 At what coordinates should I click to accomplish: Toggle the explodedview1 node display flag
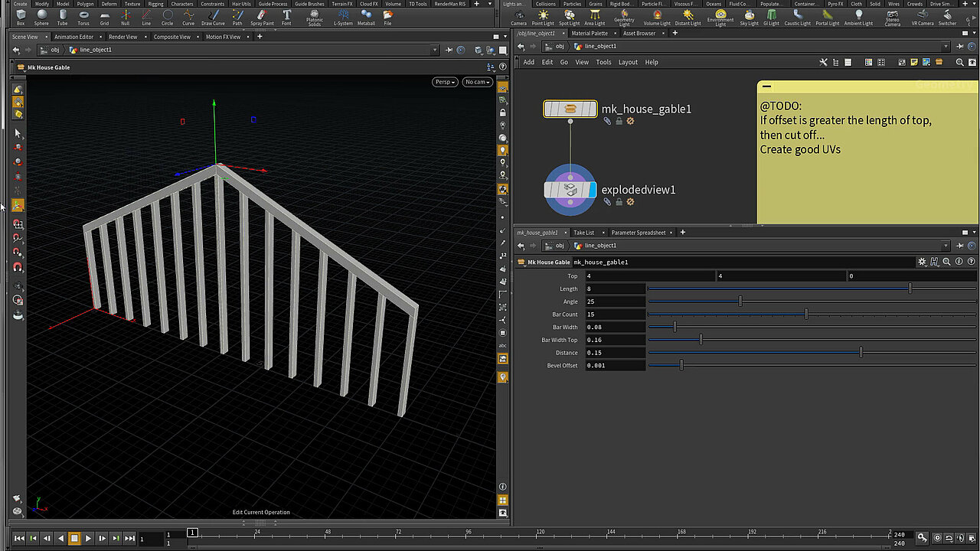(x=593, y=189)
